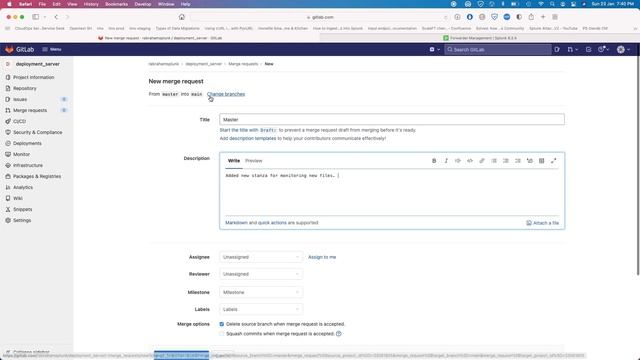Add a collapsible section in description toolbar
The width and height of the screenshot is (640, 360).
pyautogui.click(x=529, y=161)
